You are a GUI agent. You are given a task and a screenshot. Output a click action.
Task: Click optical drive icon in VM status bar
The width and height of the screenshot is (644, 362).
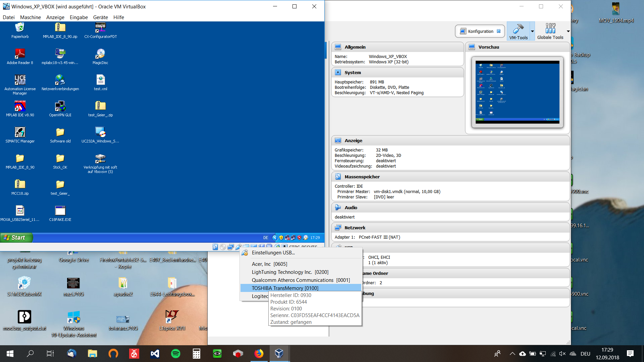(x=223, y=247)
